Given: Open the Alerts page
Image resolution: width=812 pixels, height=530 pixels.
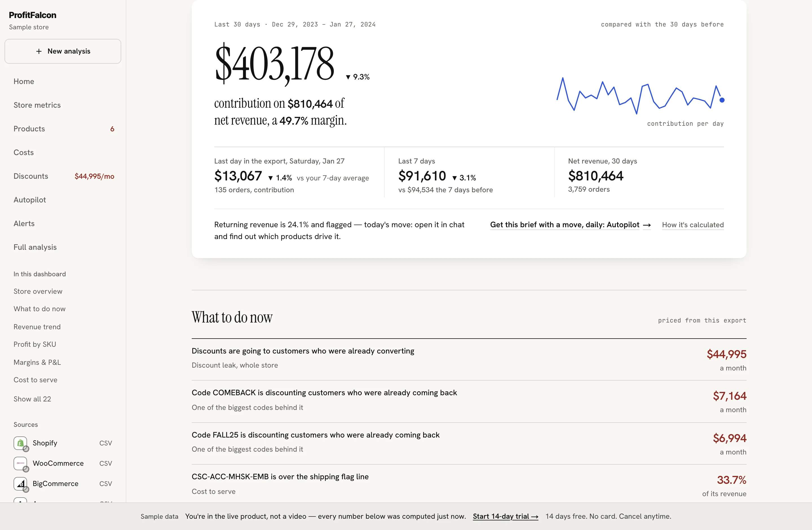Looking at the screenshot, I should point(24,223).
